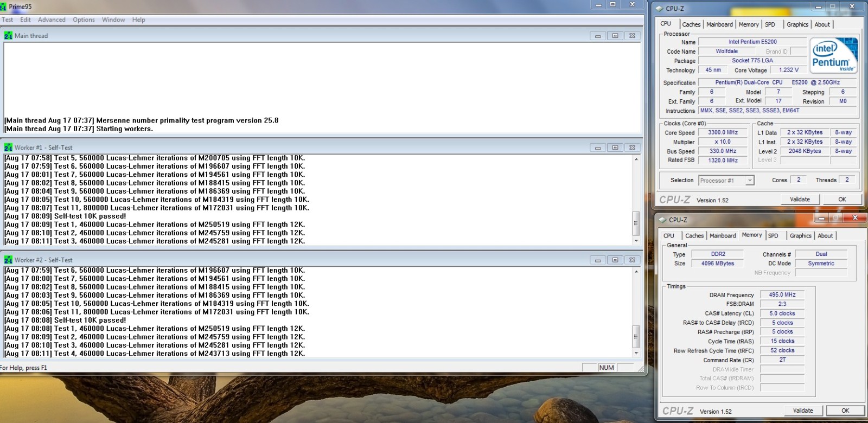Image resolution: width=868 pixels, height=423 pixels.
Task: Click the Intel Pentium inside logo
Action: click(x=834, y=56)
